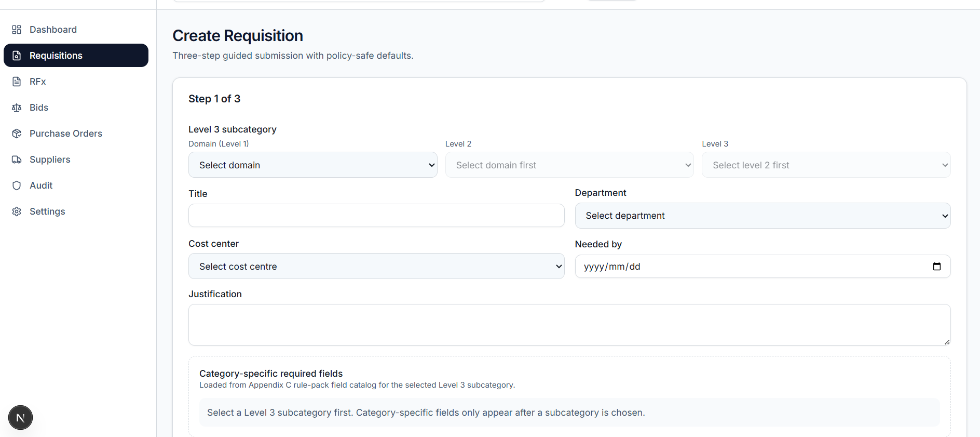Focus the Title input field

pyautogui.click(x=376, y=215)
